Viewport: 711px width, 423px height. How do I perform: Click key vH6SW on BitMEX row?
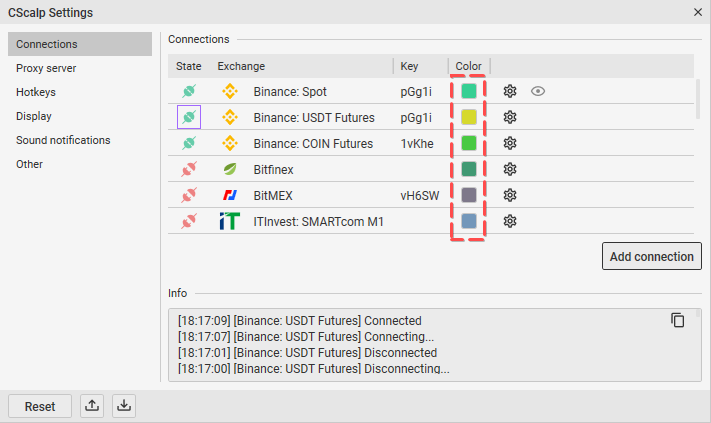point(420,196)
